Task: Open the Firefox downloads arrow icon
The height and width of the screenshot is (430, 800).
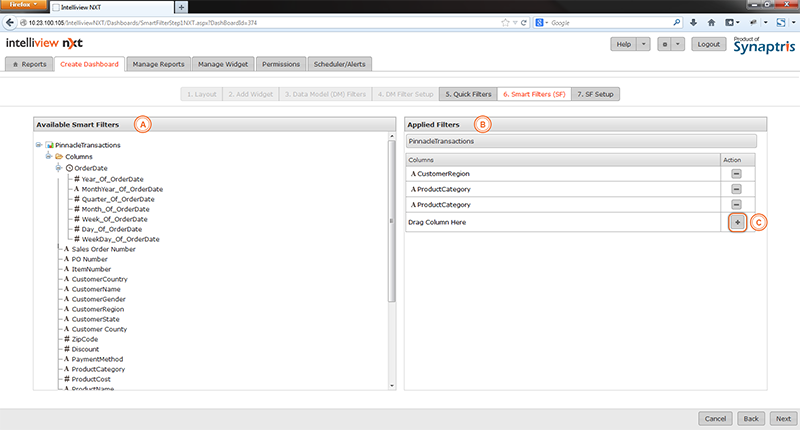Action: click(692, 21)
